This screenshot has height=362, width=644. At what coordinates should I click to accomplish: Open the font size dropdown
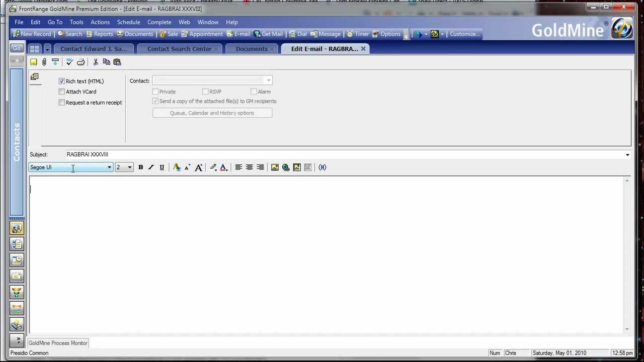click(x=129, y=167)
